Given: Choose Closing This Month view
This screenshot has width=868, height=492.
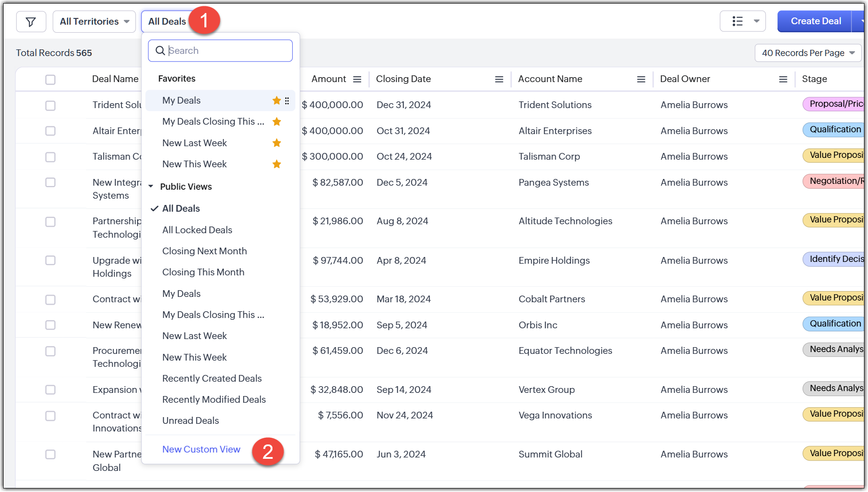Looking at the screenshot, I should (203, 272).
